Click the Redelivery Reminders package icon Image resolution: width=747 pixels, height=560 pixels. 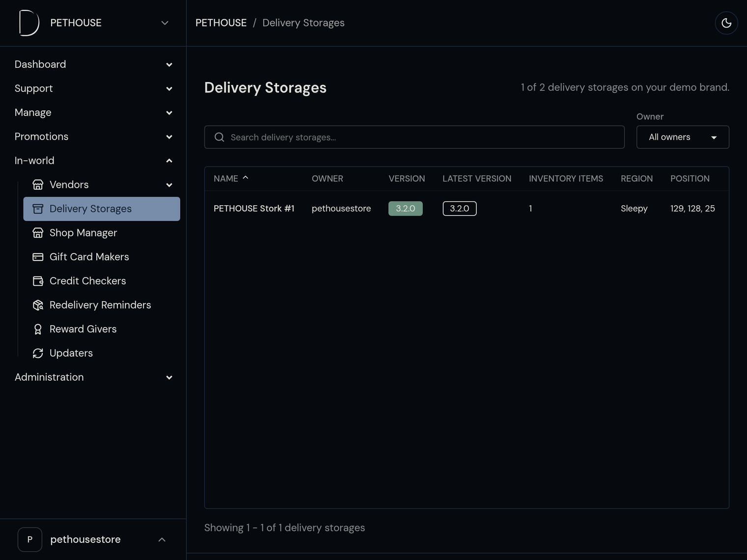pos(38,305)
